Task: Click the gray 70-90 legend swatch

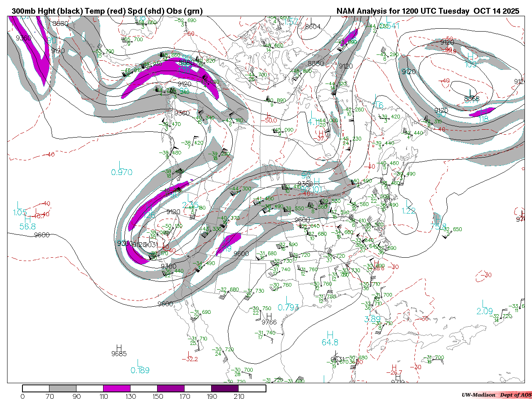Action: coord(63,388)
